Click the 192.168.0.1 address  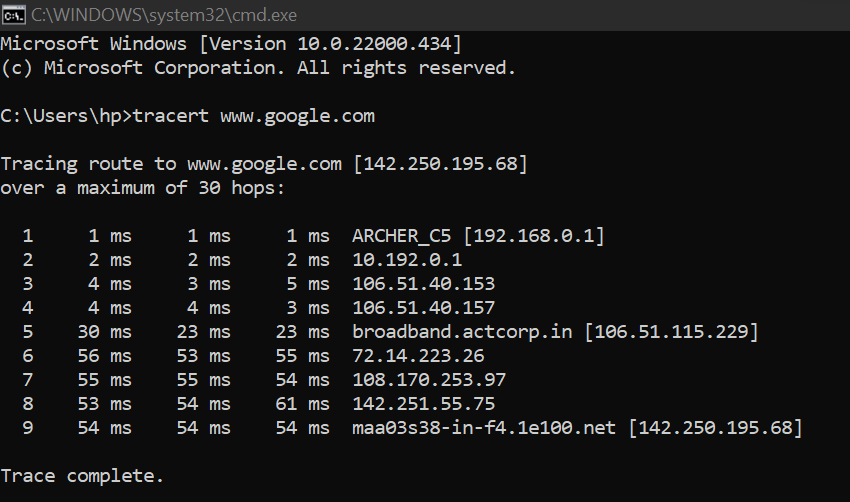click(533, 236)
